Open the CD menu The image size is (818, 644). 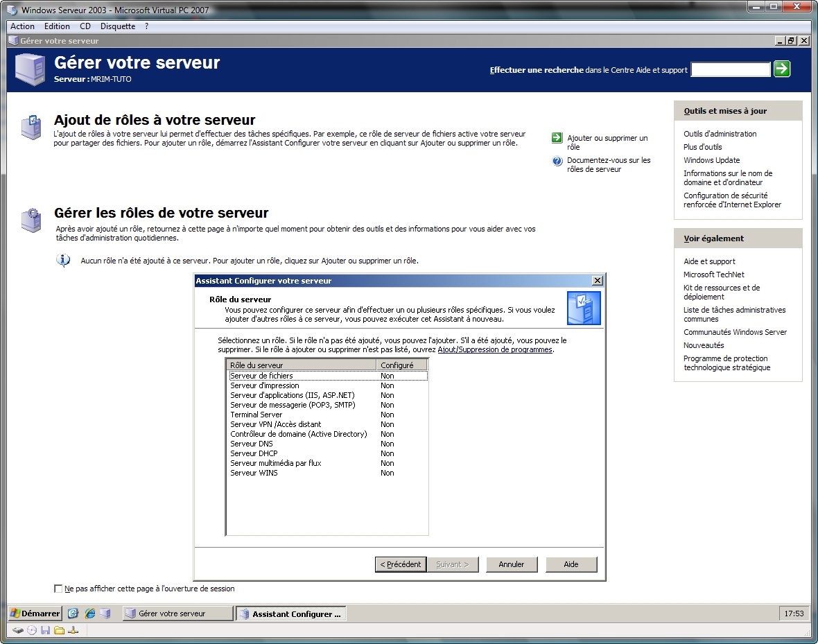click(85, 26)
